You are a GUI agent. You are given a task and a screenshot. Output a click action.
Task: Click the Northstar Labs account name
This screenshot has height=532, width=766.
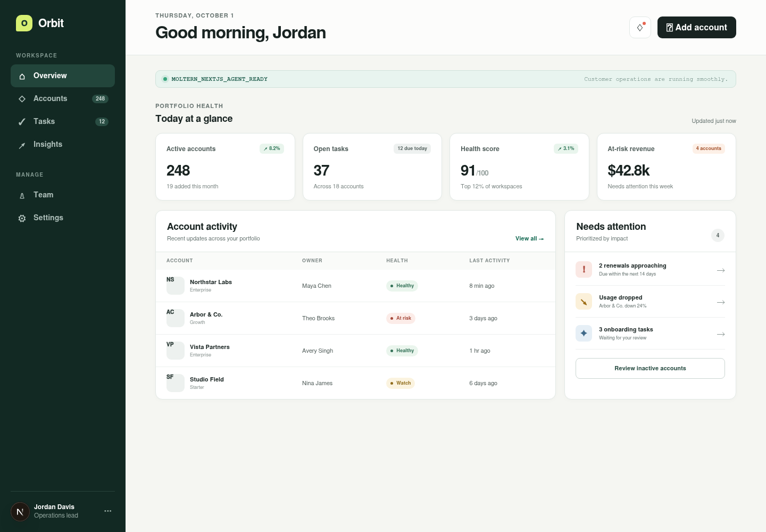click(211, 282)
